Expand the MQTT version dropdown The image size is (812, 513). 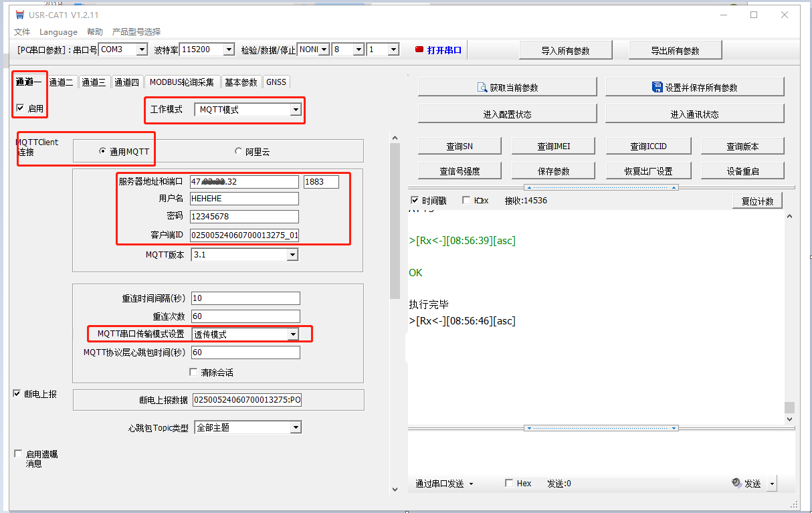point(292,255)
